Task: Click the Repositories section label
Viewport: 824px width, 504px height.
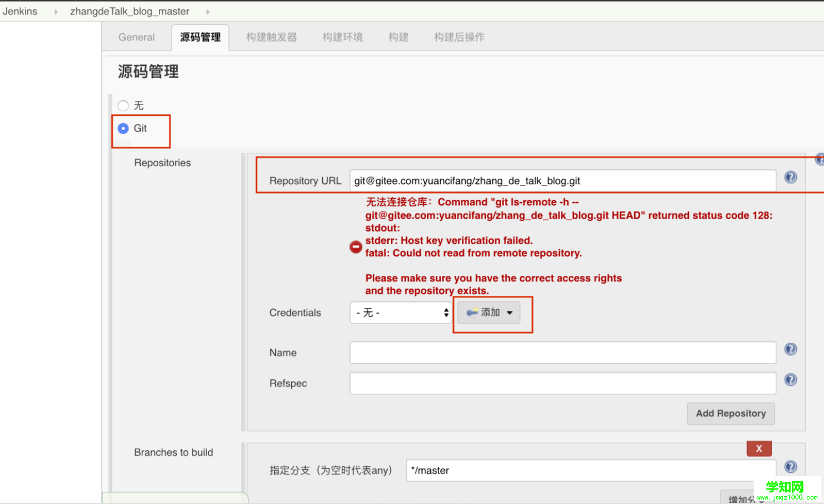Action: pos(162,163)
